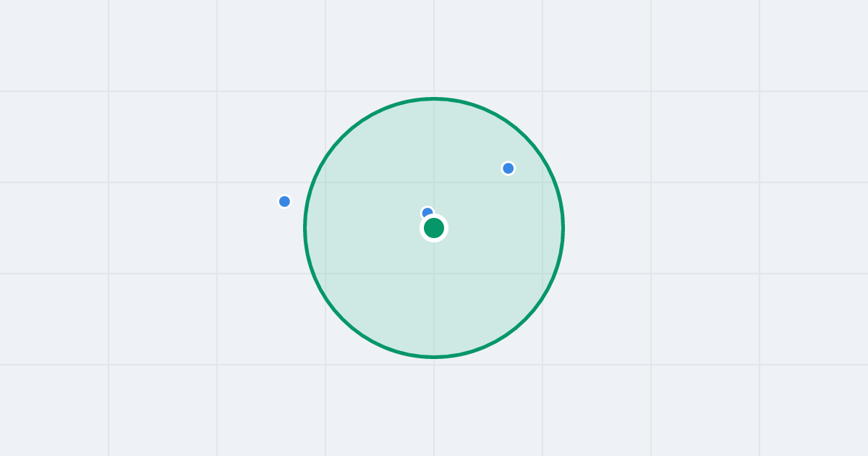Click grid intersection inside circle's lower-left area
The image size is (868, 456).
tap(325, 274)
